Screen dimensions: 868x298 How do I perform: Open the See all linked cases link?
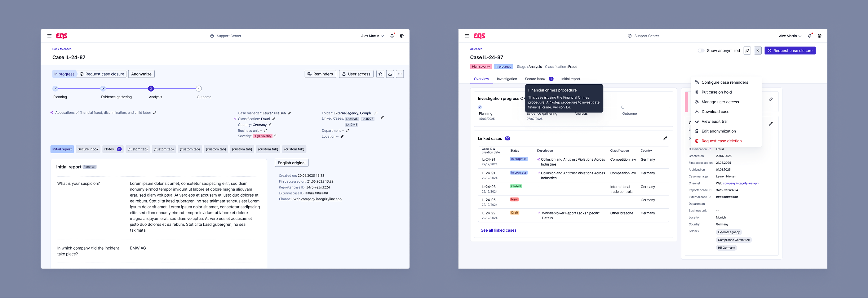(498, 230)
